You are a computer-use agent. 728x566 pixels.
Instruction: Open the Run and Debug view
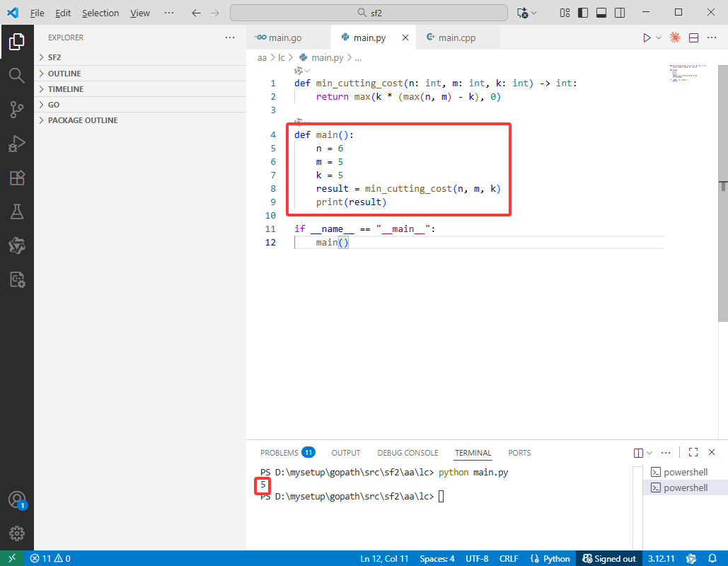(x=17, y=144)
